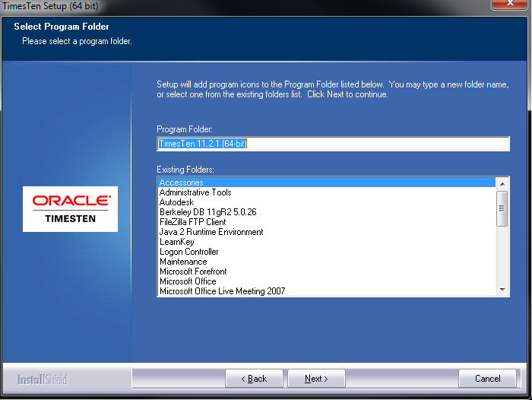Screen dimensions: 532x400
Task: Select Microsoft Office Live Meeting 2007 folder
Action: (x=327, y=291)
